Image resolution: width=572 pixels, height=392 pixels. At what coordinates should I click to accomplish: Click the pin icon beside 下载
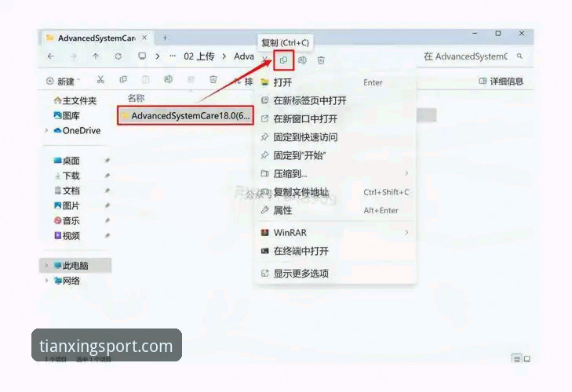pos(107,176)
